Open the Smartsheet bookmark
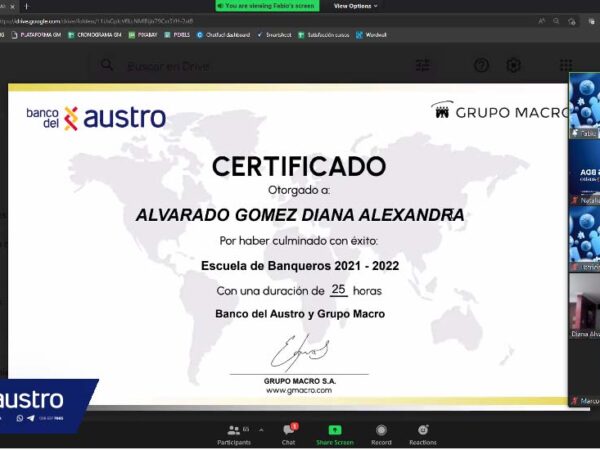Image resolution: width=600 pixels, height=450 pixels. pyautogui.click(x=274, y=35)
